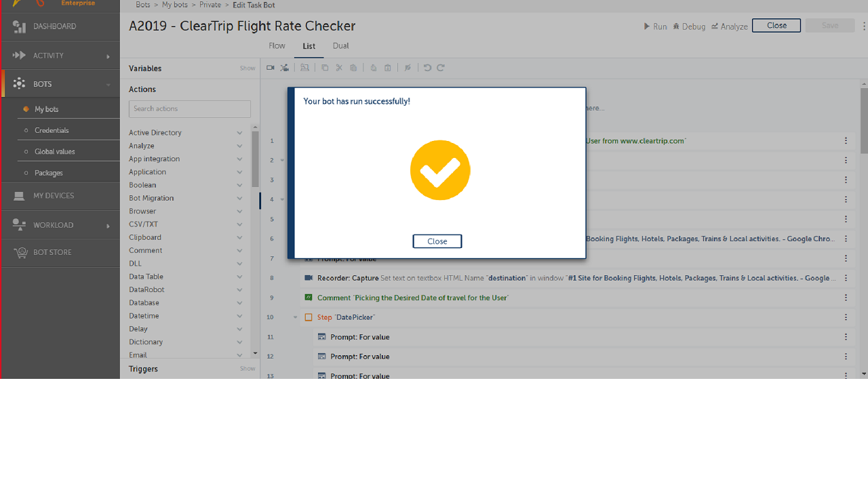The image size is (868, 488).
Task: Select the Datetime action group label
Action: (x=144, y=316)
